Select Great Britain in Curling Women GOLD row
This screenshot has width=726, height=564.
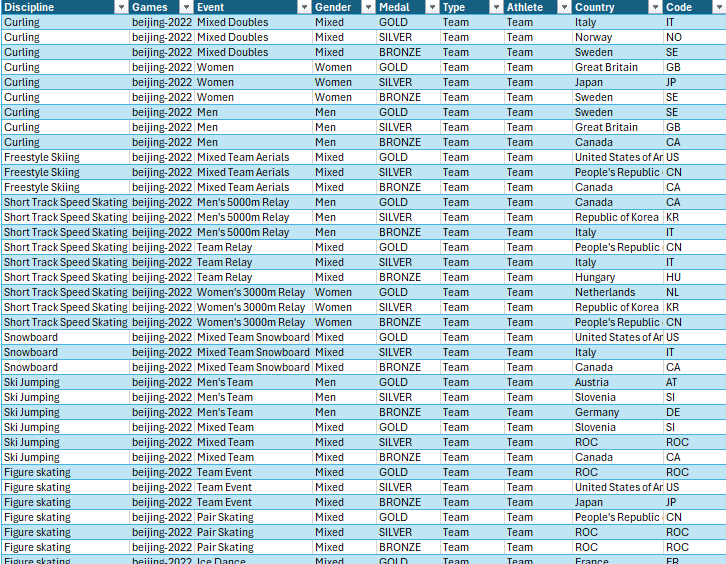pyautogui.click(x=618, y=67)
